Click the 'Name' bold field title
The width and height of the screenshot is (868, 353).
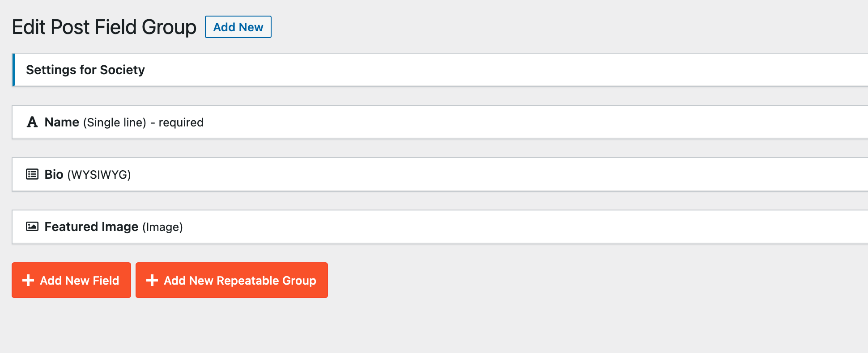pos(62,122)
